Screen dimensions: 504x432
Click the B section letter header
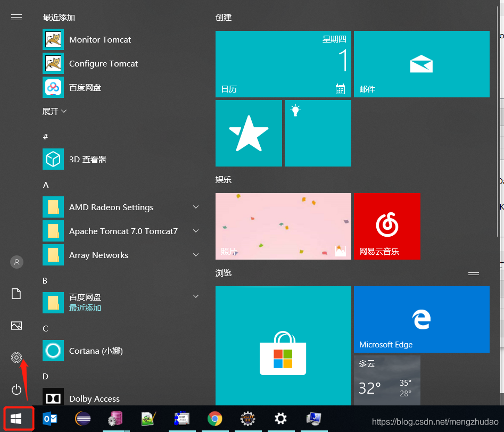pyautogui.click(x=45, y=280)
